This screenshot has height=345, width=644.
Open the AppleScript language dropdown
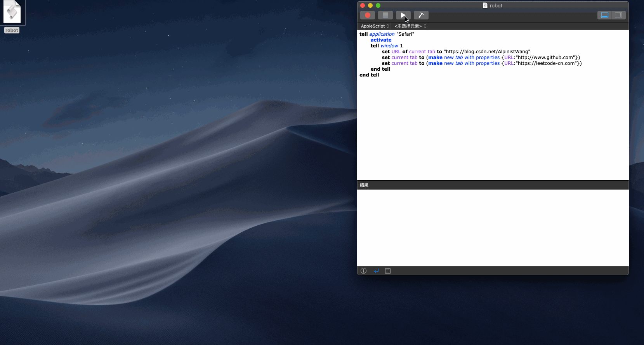[375, 26]
